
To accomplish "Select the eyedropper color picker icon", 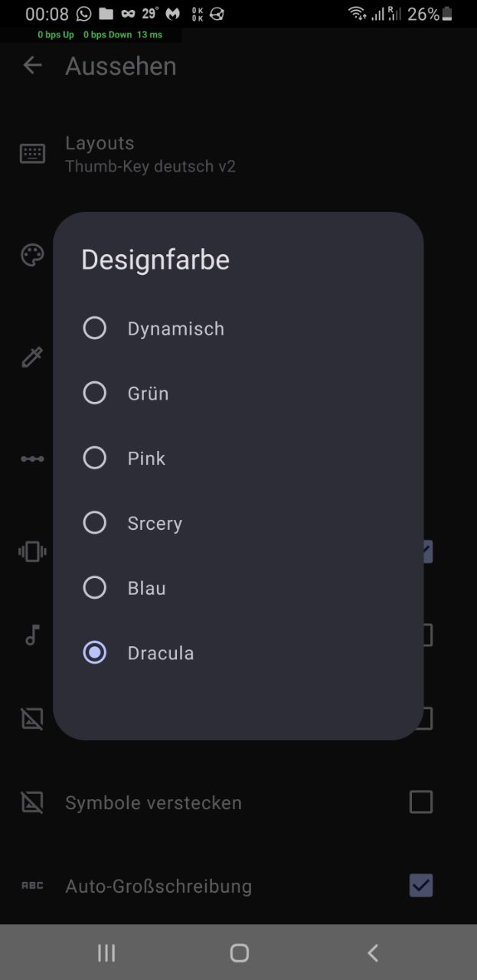I will [31, 357].
